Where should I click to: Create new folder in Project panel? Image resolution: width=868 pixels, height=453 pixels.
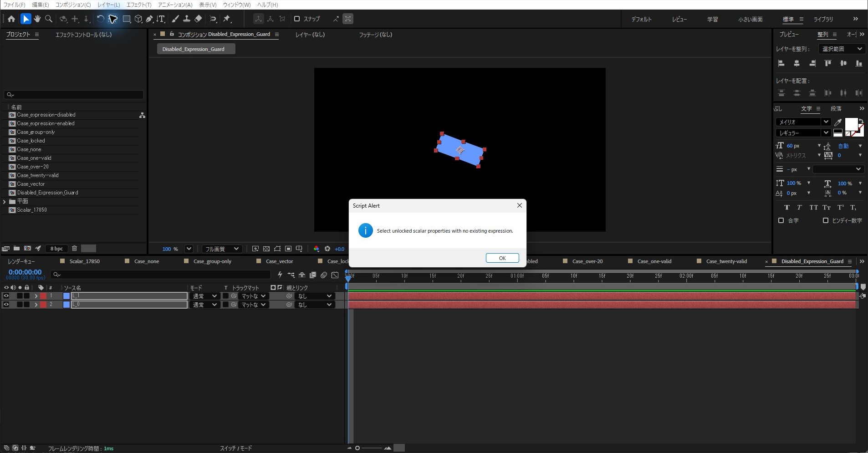point(16,249)
